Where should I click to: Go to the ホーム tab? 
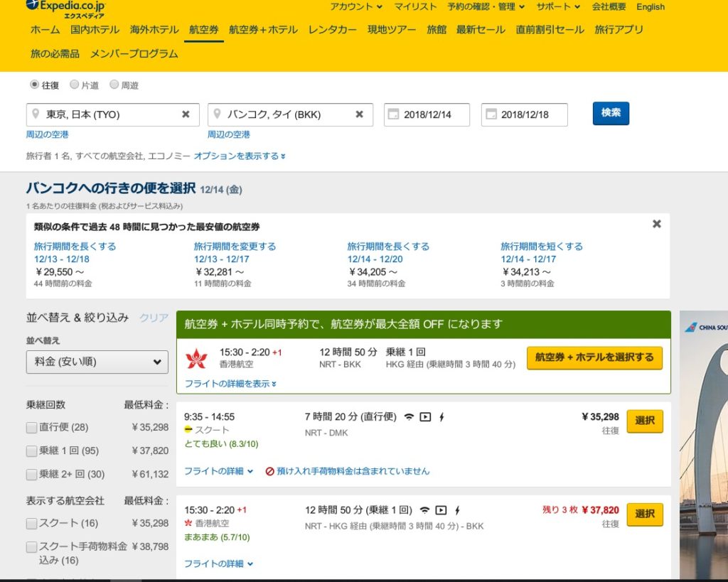pos(45,30)
